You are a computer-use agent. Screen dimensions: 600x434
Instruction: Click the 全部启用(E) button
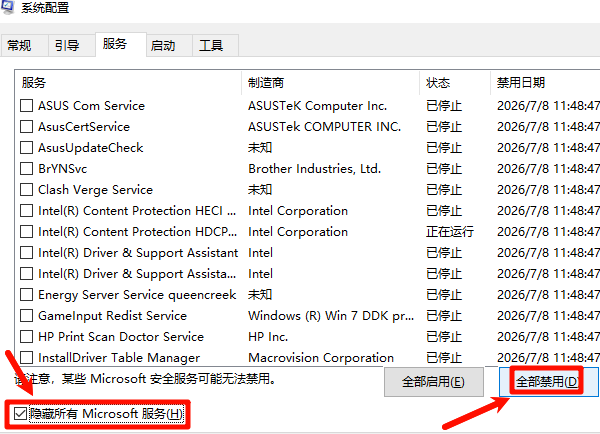pyautogui.click(x=434, y=382)
